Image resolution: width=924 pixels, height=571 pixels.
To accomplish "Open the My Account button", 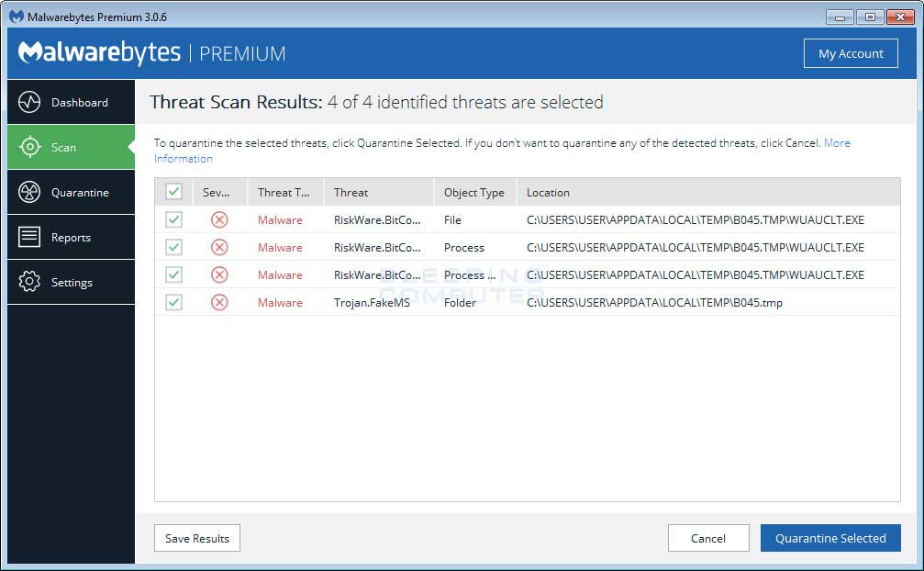I will click(x=851, y=53).
